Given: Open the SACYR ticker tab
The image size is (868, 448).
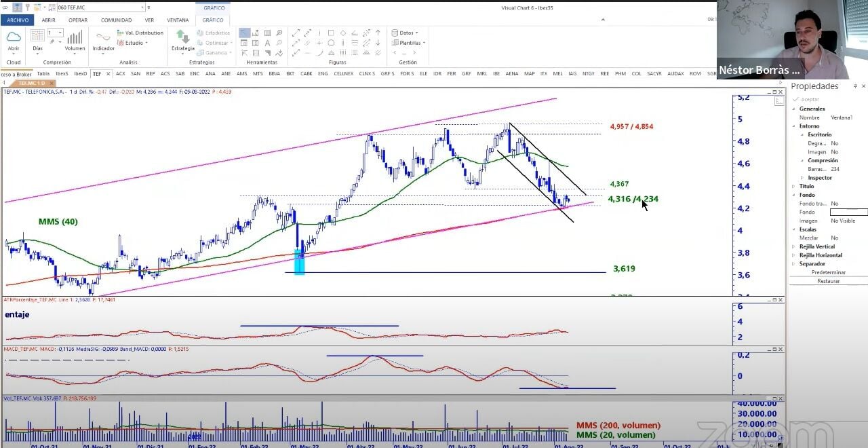Looking at the screenshot, I should click(654, 73).
